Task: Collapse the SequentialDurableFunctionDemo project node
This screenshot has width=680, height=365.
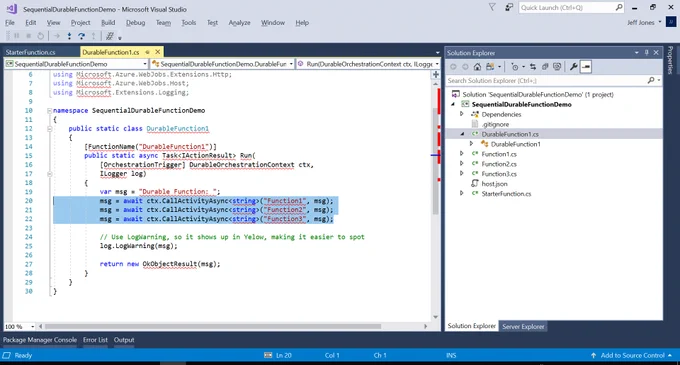Action: [453, 104]
